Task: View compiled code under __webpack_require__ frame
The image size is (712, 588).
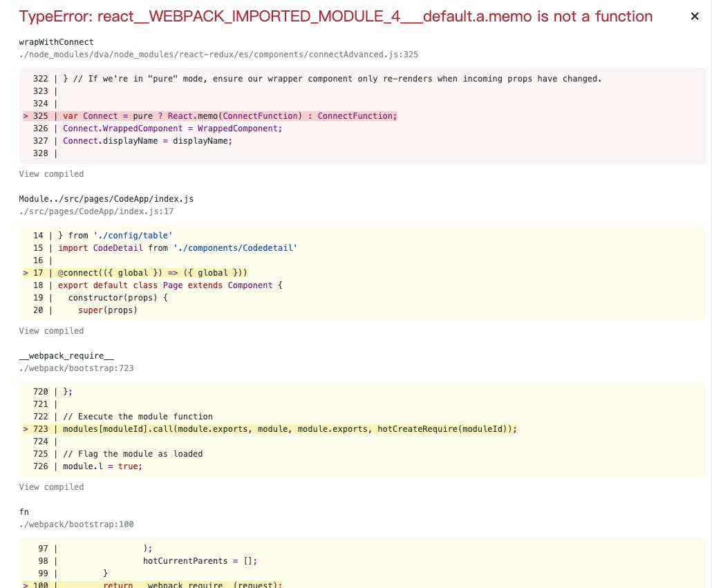Action: coord(51,487)
